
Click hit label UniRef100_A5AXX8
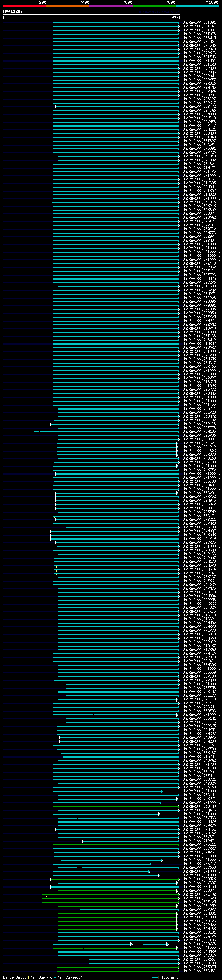tap(199, 944)
